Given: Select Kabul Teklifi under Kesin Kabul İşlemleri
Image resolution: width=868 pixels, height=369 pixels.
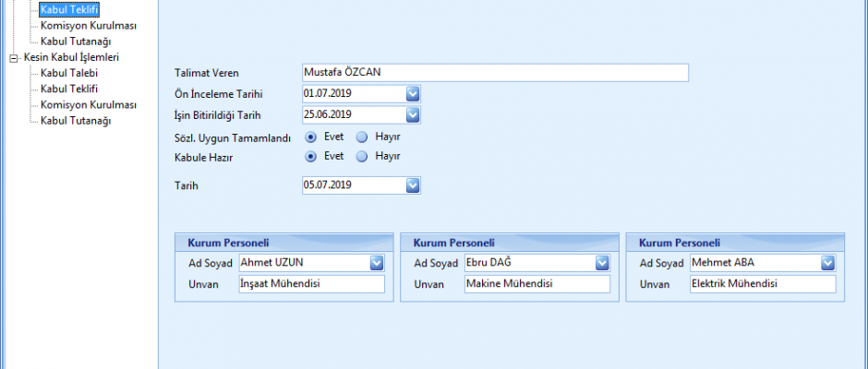Looking at the screenshot, I should coord(69,89).
